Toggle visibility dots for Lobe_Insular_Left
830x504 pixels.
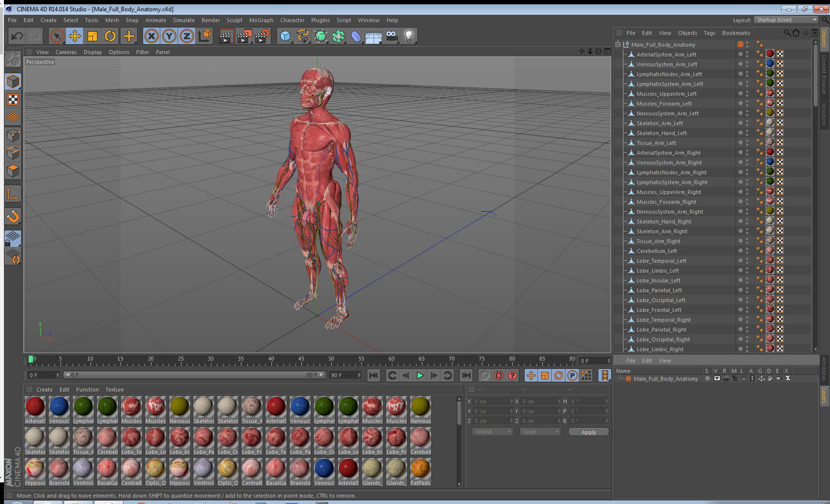(x=747, y=280)
